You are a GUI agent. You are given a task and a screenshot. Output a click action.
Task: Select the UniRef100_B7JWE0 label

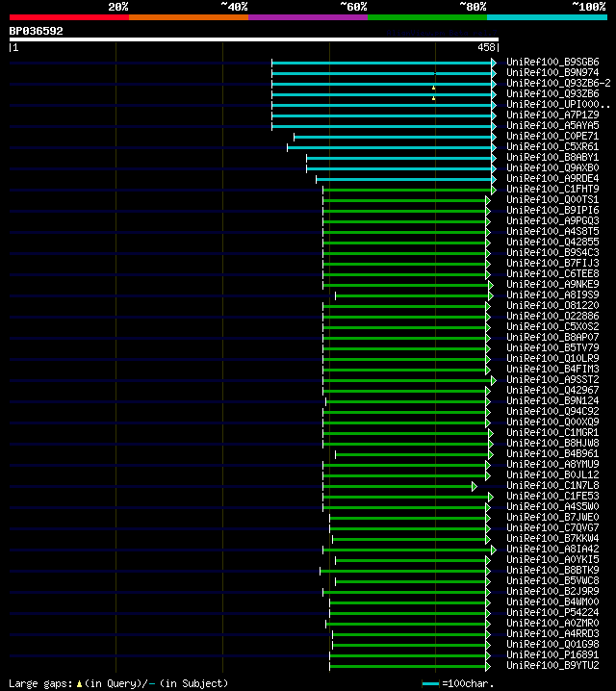coord(552,517)
